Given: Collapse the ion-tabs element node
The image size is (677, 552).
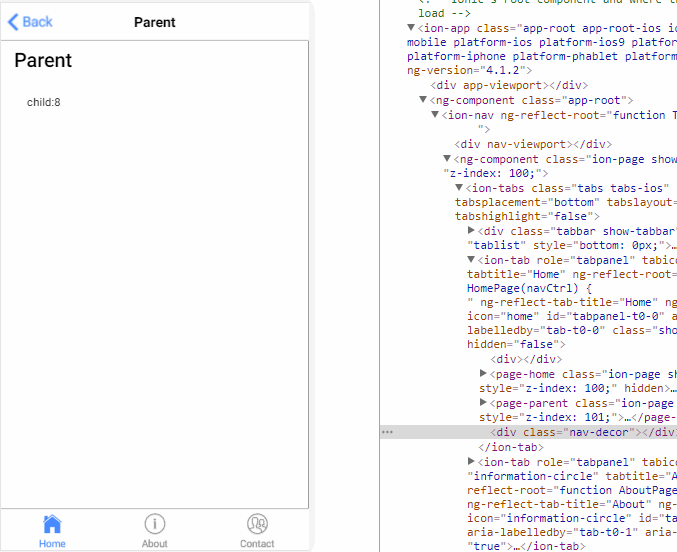Looking at the screenshot, I should (460, 188).
